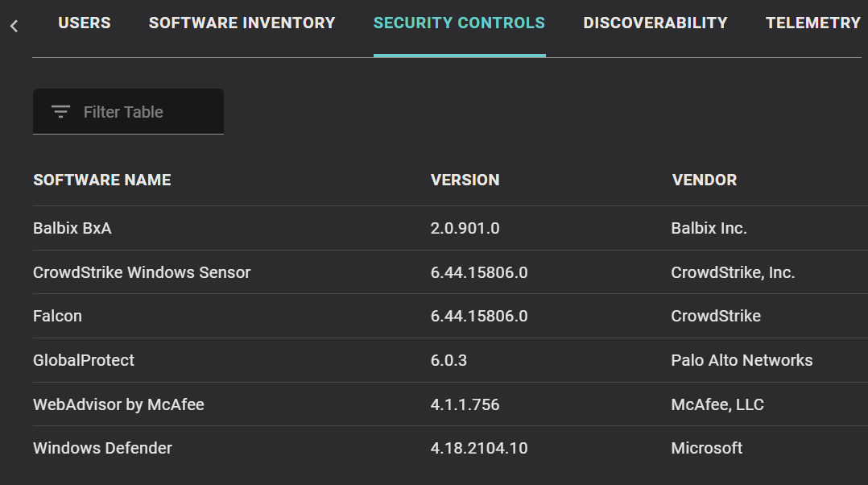
Task: Sort by the Vendor column header
Action: pyautogui.click(x=704, y=180)
